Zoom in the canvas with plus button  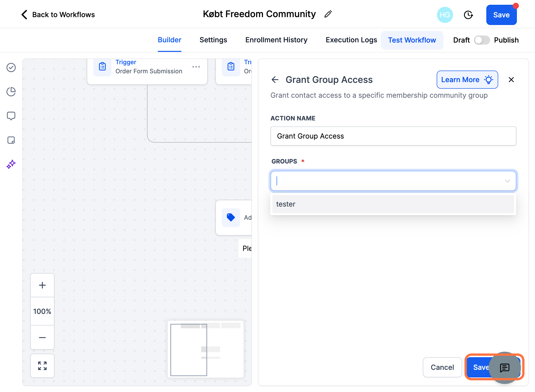42,285
